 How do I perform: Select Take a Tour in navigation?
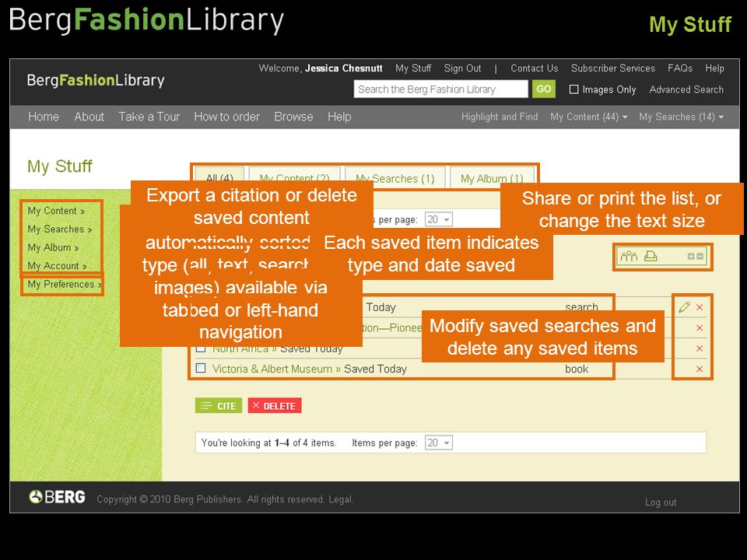coord(149,117)
